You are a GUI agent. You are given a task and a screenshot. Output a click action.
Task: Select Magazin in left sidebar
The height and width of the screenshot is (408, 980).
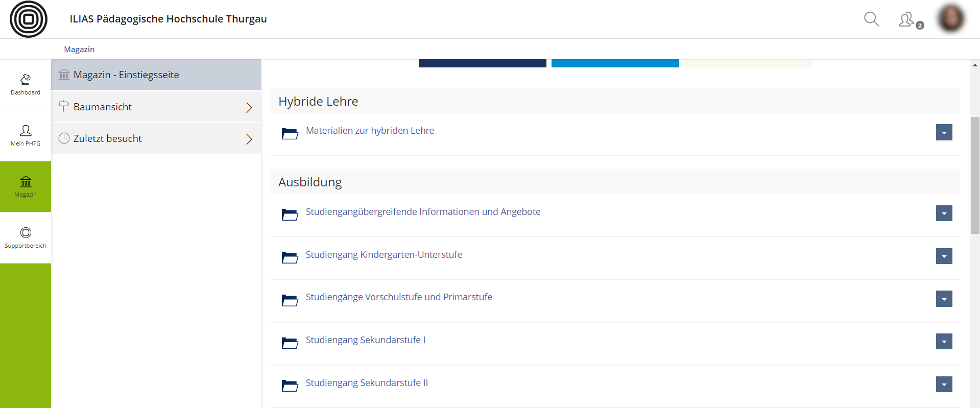[26, 186]
